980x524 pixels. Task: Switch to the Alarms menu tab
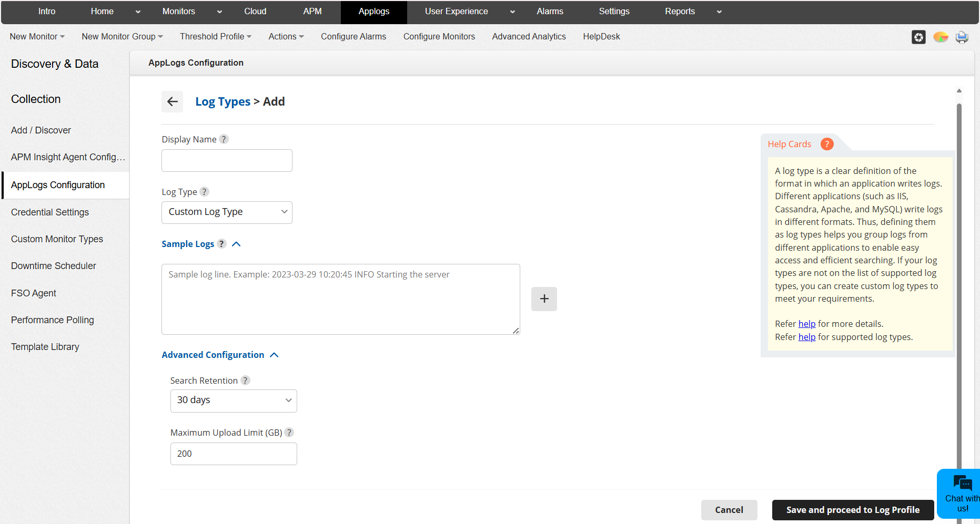(549, 11)
